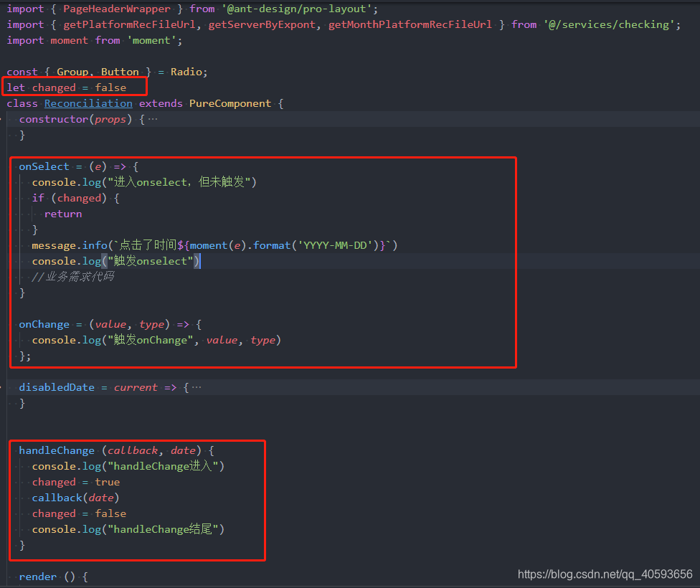This screenshot has width=700, height=588.
Task: Click the 'disabledDate = current =>' definition
Action: click(98, 387)
